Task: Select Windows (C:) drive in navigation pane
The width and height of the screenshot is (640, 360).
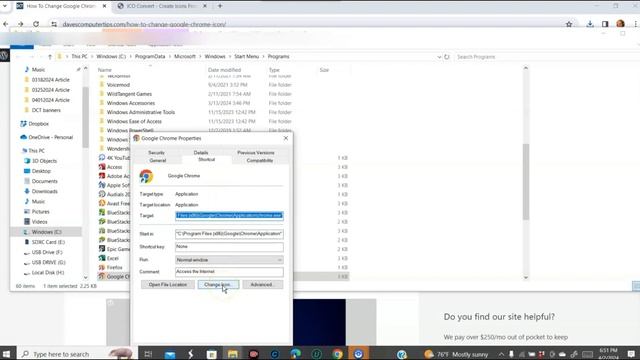Action: 46,232
